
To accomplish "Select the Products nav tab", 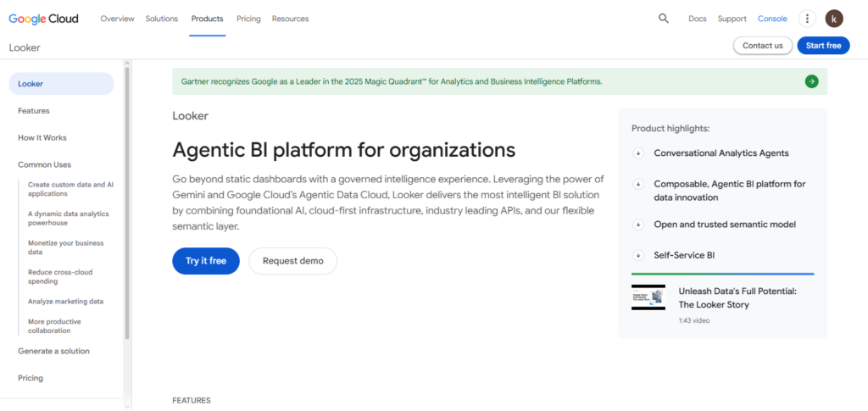I will (x=207, y=19).
